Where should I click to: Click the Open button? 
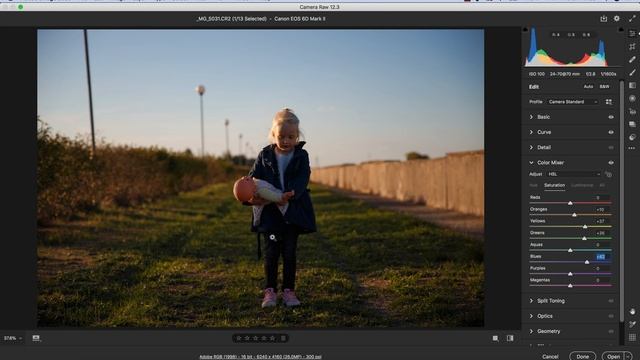[x=613, y=356]
